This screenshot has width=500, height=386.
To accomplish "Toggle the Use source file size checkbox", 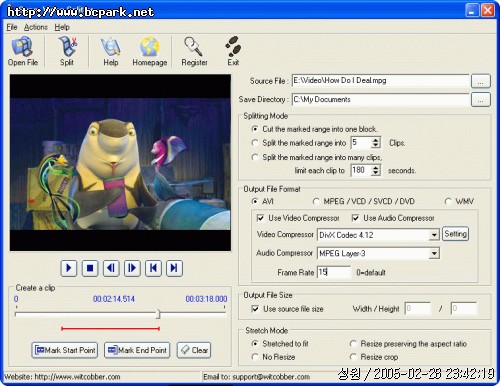I will coord(255,309).
